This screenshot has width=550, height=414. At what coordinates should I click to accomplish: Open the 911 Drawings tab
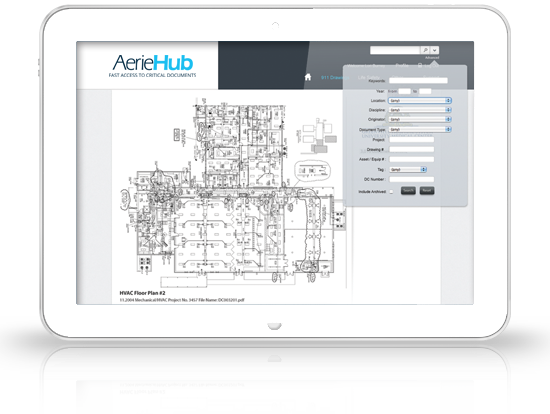coord(334,77)
